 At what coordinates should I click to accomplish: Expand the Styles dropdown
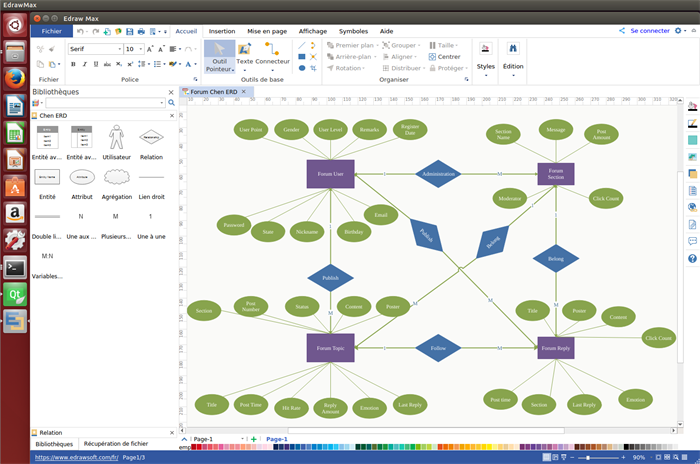point(485,67)
